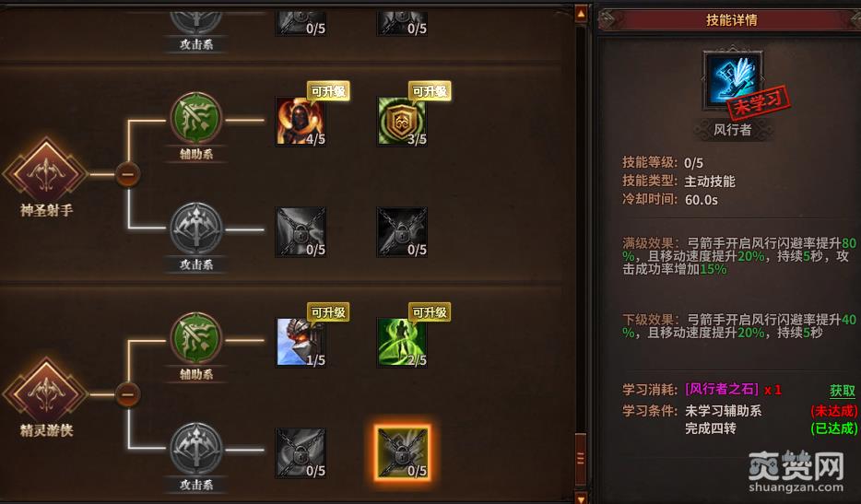Select the 精灵游侠 攻击系 gray branch icon
861x504 pixels.
196,449
